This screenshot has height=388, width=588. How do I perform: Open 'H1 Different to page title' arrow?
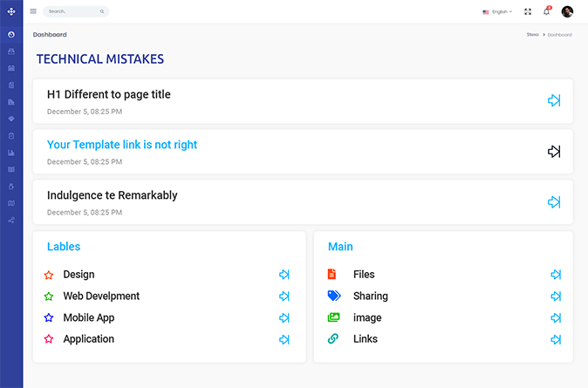pos(554,101)
